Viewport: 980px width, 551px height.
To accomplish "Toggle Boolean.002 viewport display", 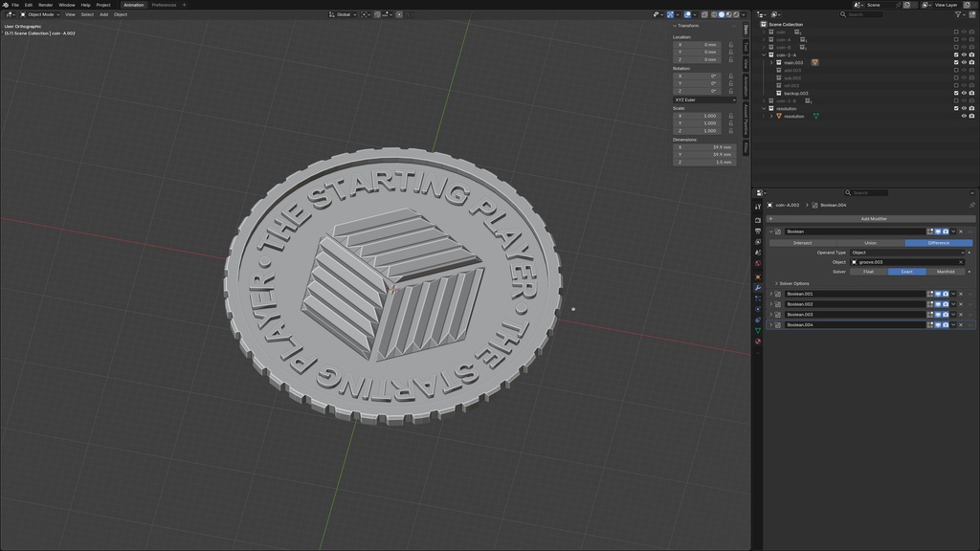I will pos(938,304).
